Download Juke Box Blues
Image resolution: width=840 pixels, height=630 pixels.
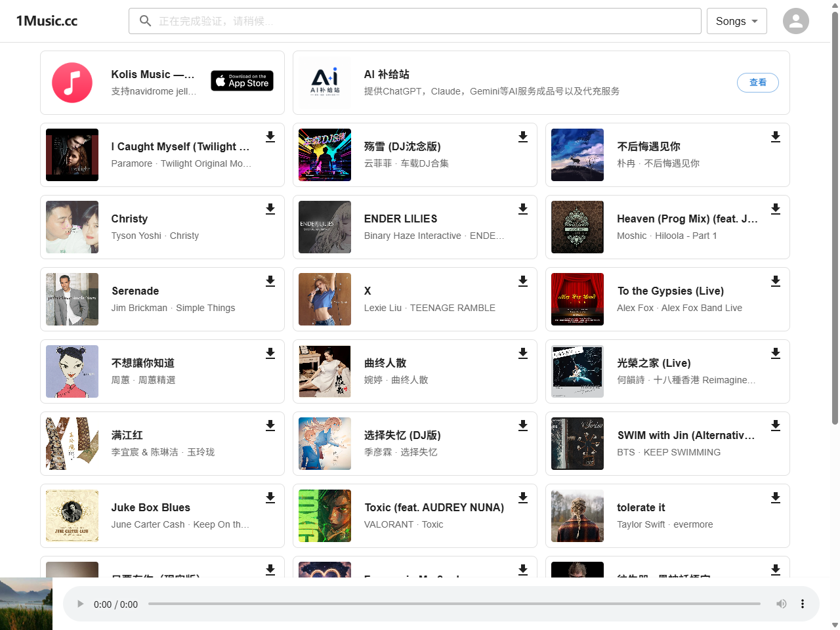pos(270,497)
